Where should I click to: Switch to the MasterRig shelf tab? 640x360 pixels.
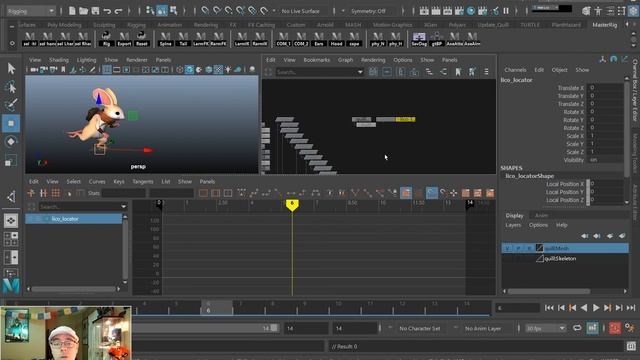click(604, 25)
